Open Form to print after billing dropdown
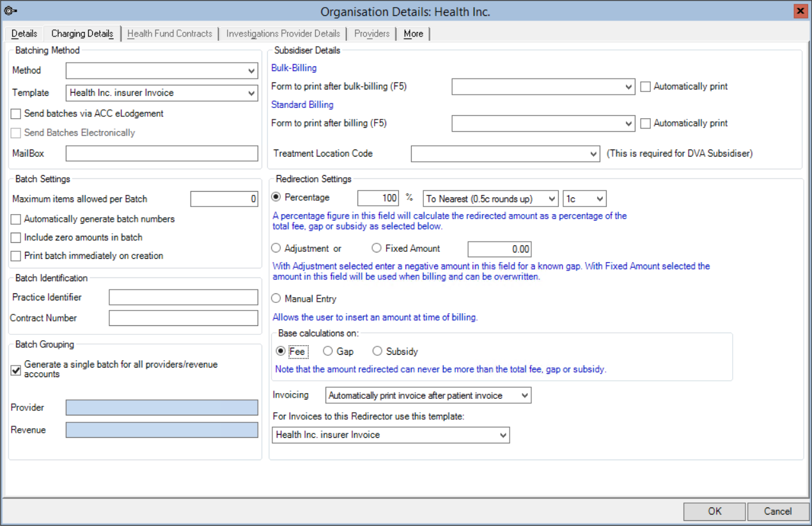 pos(543,123)
